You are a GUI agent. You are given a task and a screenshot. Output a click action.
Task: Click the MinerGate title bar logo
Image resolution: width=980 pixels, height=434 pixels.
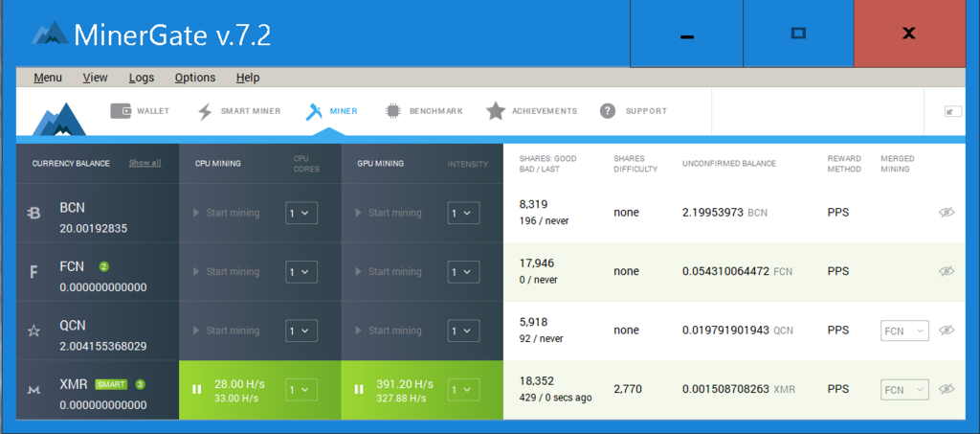(x=50, y=34)
